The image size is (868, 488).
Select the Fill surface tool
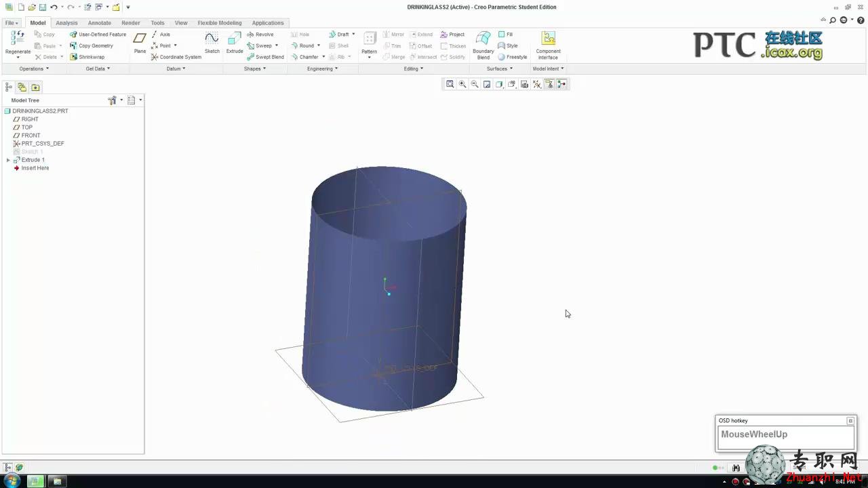click(x=505, y=35)
